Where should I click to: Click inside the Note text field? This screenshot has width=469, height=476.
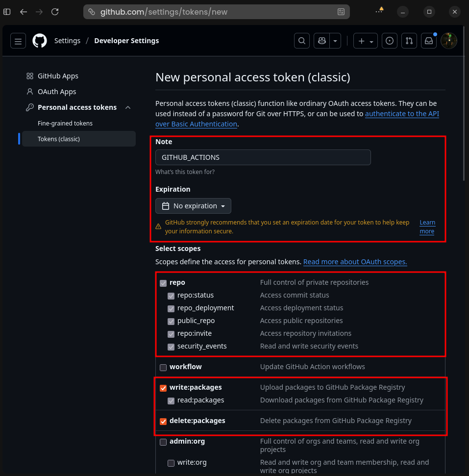263,157
